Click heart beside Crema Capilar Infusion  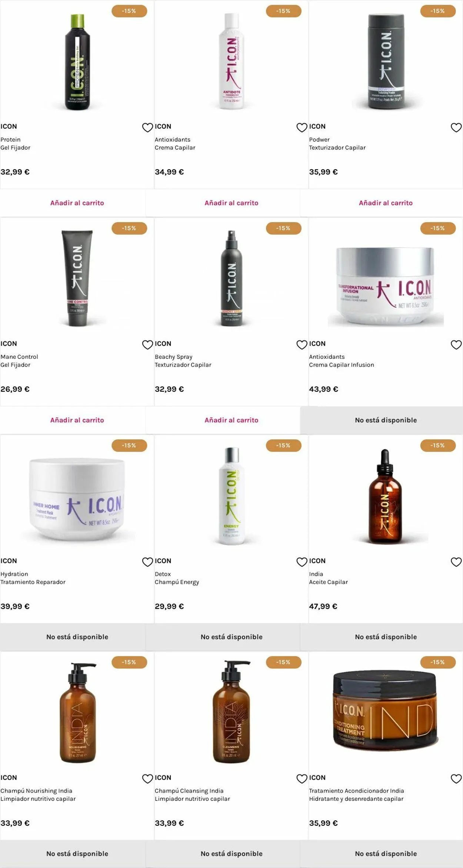point(456,345)
